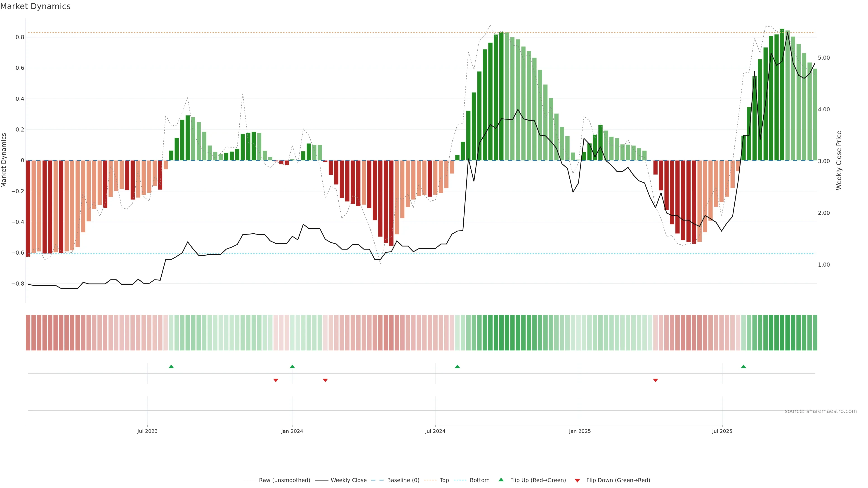Viewport: 868px width, 488px height.
Task: Toggle Weekly Close legend entry
Action: pyautogui.click(x=348, y=480)
